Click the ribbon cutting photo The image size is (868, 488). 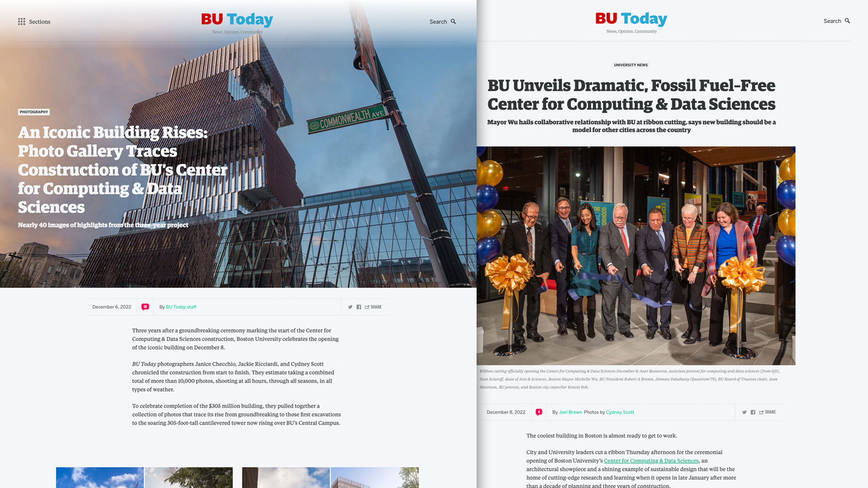pyautogui.click(x=636, y=256)
